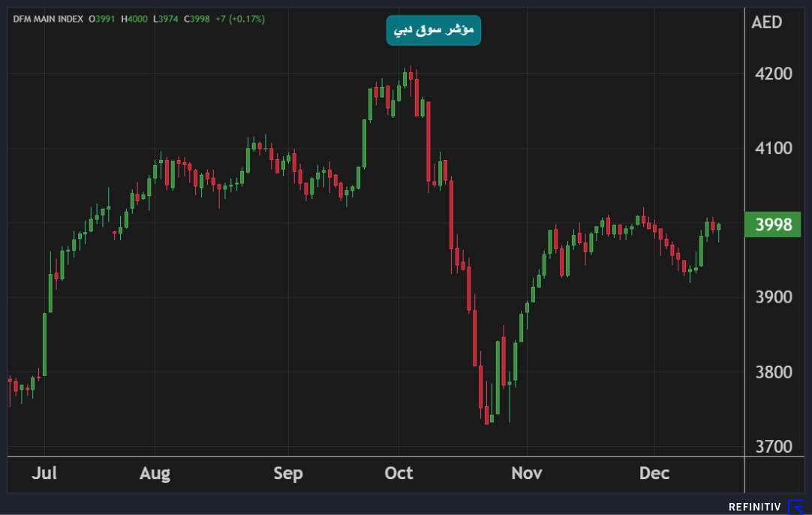
Task: Click the Aug label on time axis
Action: point(155,474)
